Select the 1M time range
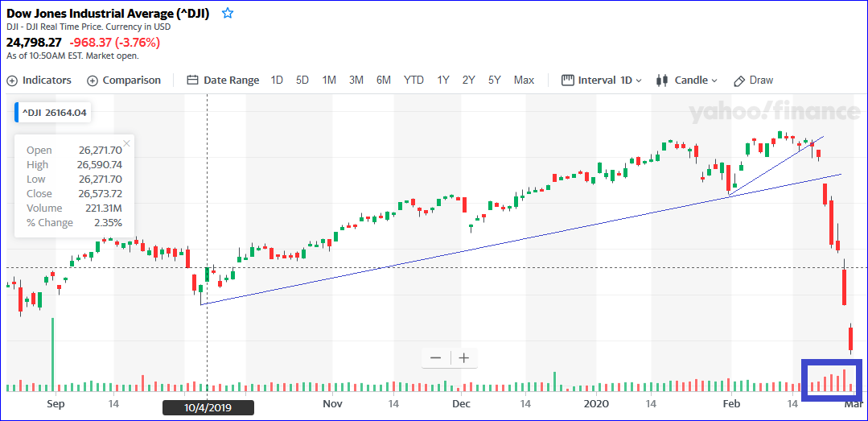Viewport: 868px width, 421px height. [x=329, y=80]
